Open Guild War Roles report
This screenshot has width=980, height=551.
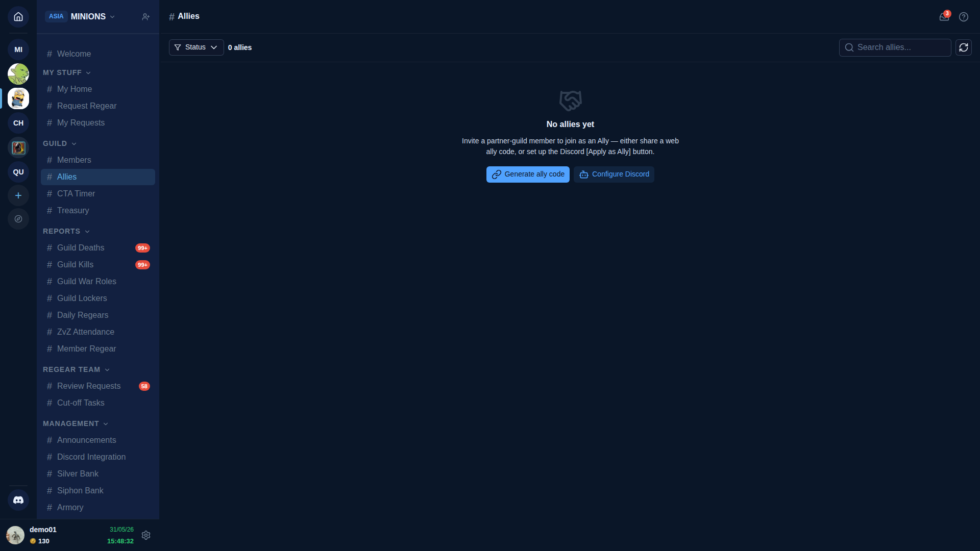98,282
